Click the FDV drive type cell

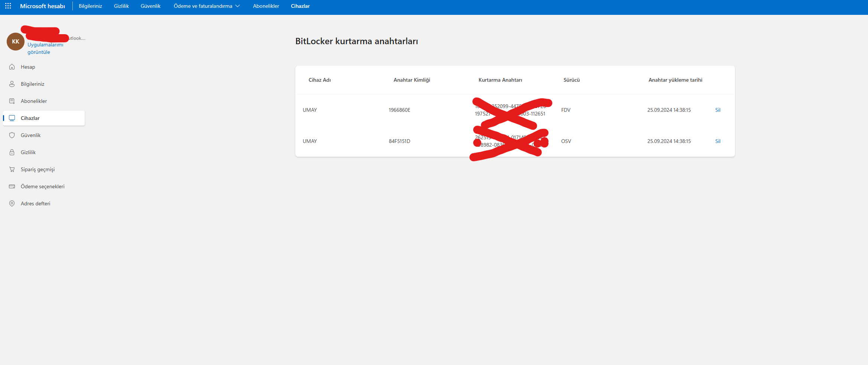(566, 110)
